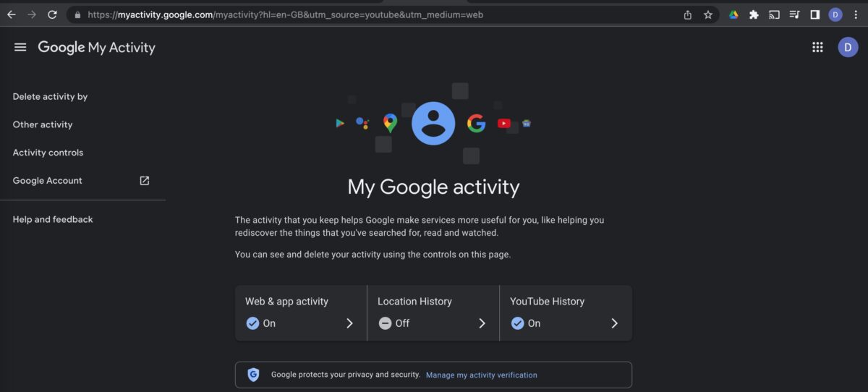The image size is (868, 392).
Task: Go back using browser back arrow
Action: coord(12,14)
